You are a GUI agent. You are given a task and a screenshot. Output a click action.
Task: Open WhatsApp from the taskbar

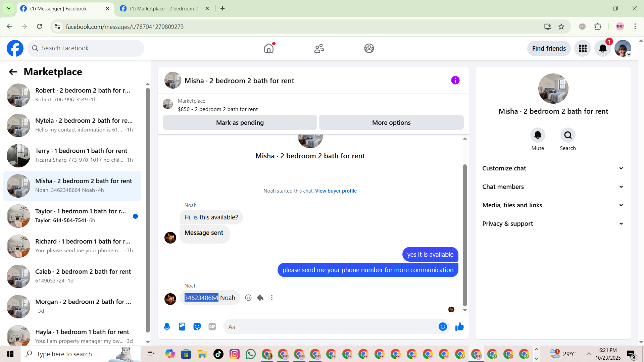tap(250, 354)
